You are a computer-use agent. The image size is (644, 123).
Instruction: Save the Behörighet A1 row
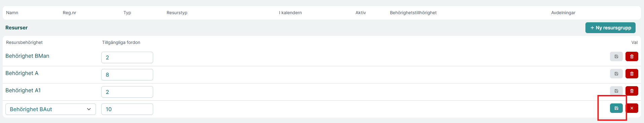[x=616, y=91]
